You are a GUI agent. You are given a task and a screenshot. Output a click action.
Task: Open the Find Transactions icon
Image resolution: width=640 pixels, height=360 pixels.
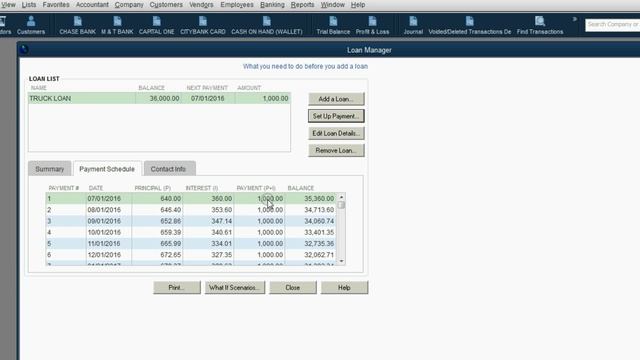[540, 25]
